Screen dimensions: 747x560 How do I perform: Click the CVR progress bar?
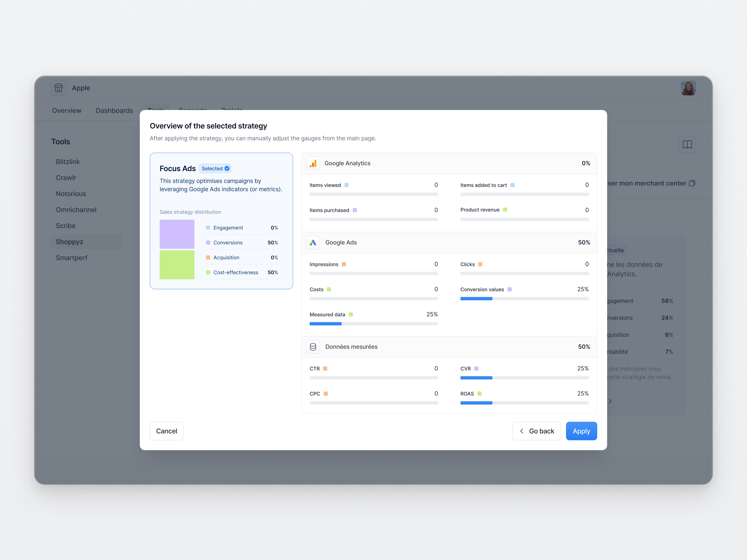click(x=525, y=378)
